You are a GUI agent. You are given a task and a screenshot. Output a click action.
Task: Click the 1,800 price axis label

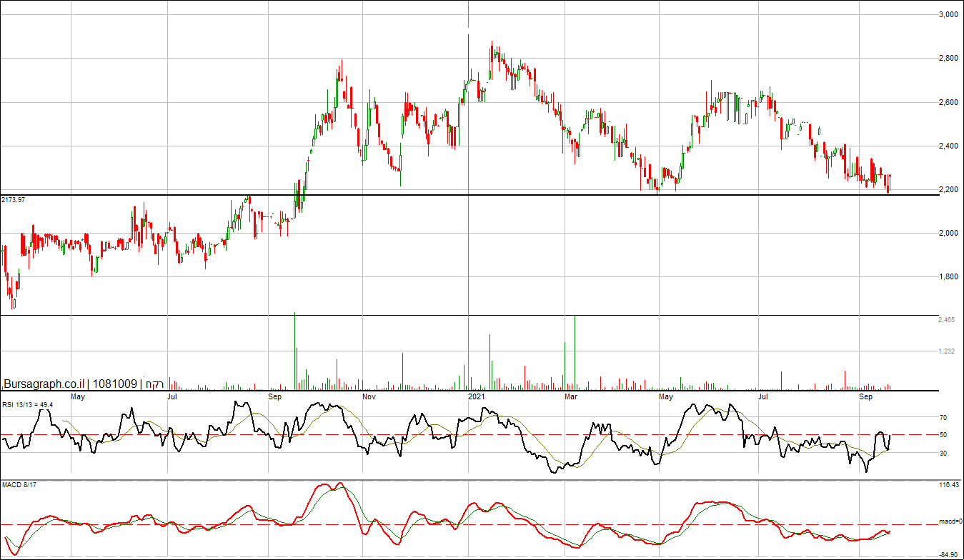tap(948, 277)
